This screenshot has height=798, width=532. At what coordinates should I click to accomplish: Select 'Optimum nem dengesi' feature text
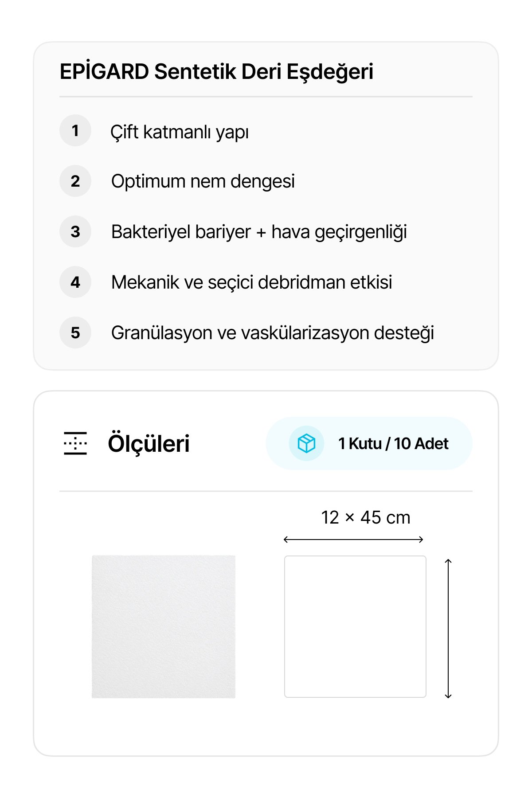[x=203, y=181]
